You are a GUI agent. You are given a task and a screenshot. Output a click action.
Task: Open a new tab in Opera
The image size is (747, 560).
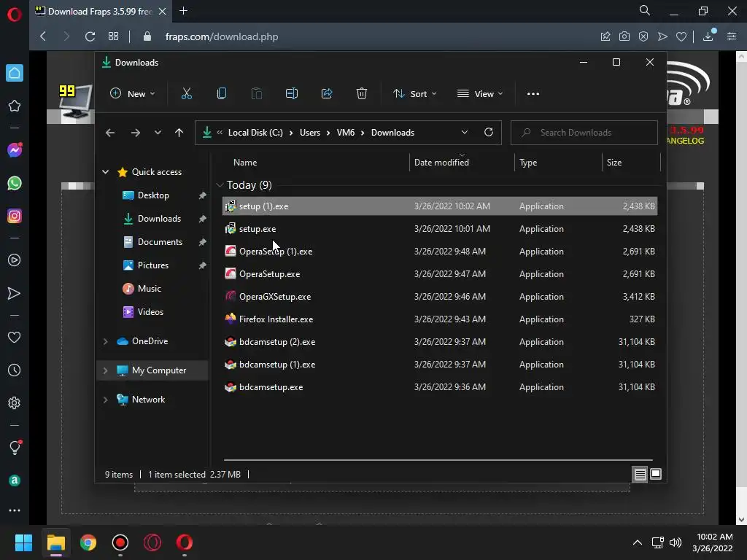[183, 10]
